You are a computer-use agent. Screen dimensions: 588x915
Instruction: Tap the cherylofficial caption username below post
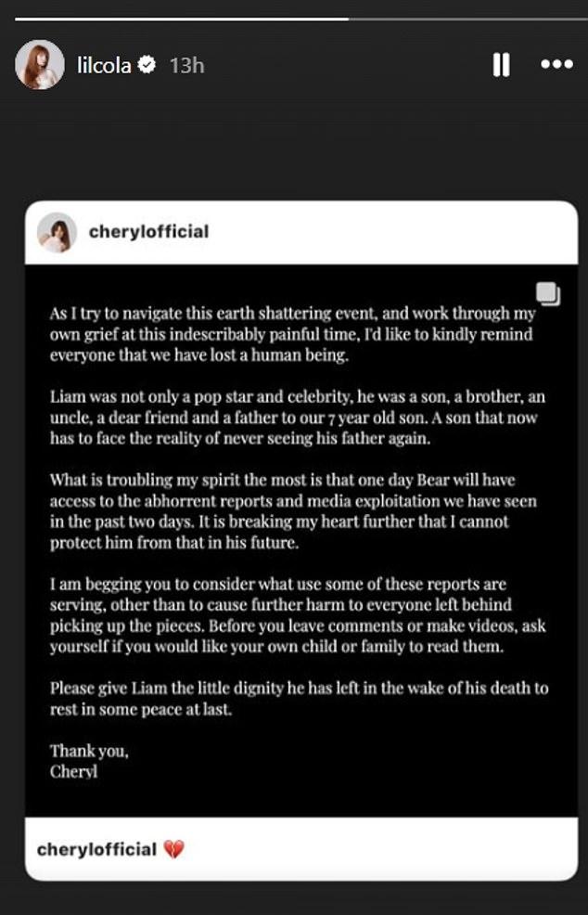click(96, 849)
